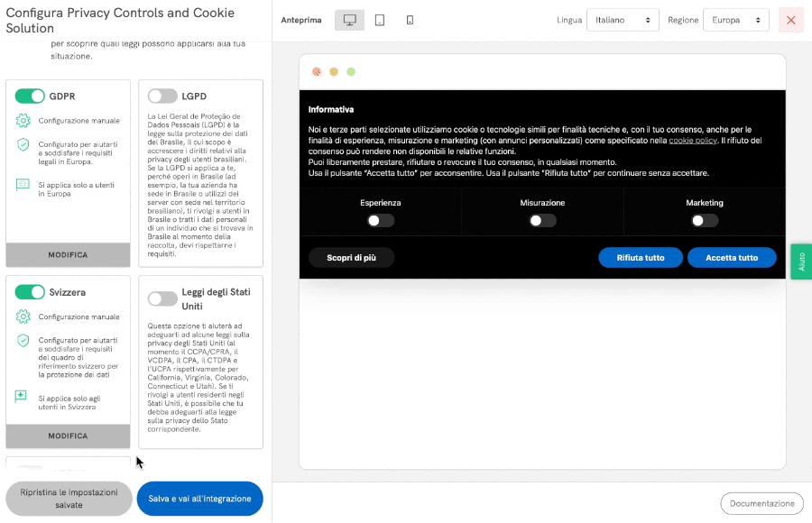This screenshot has height=523, width=812.
Task: Click the shield icon in Svizzera card
Action: pyautogui.click(x=23, y=341)
